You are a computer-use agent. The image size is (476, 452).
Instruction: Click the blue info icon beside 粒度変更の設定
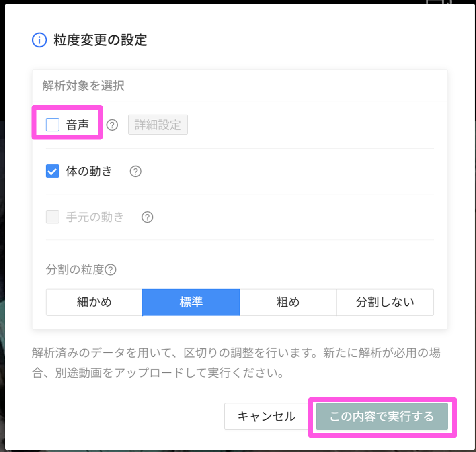[39, 40]
